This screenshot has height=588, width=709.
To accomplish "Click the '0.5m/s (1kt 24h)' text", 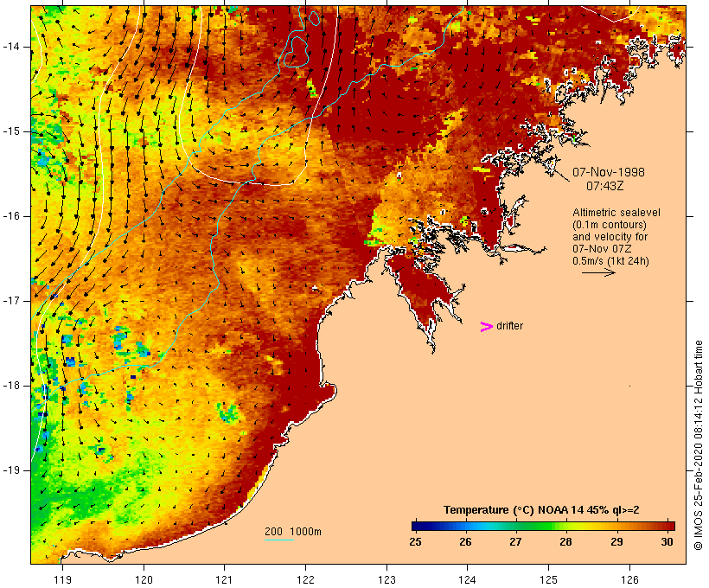I will (x=610, y=261).
